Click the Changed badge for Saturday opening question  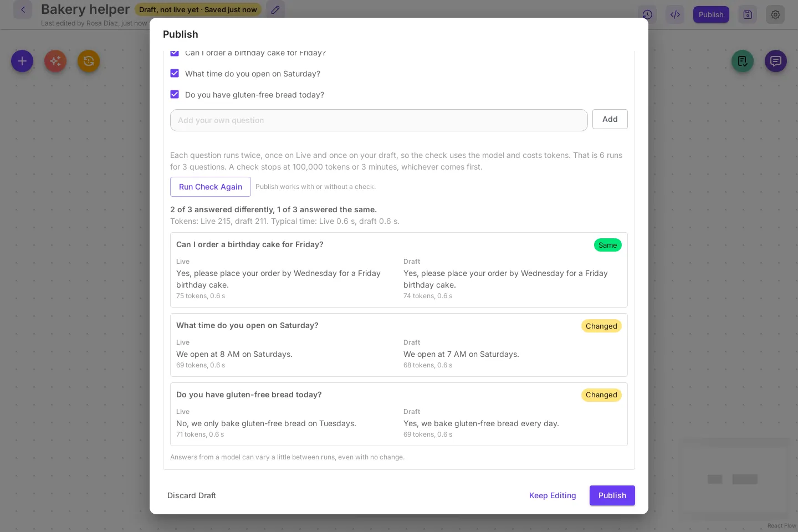(x=601, y=326)
